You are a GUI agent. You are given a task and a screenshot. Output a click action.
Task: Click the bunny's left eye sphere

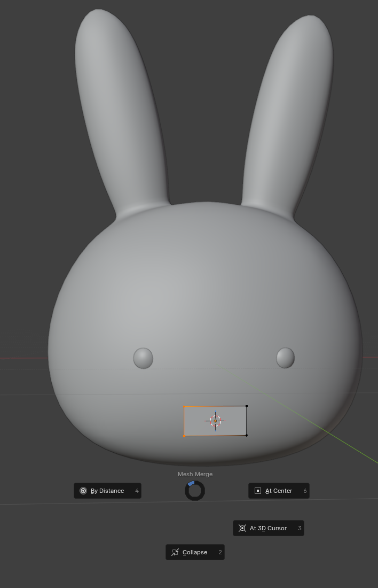click(x=143, y=358)
